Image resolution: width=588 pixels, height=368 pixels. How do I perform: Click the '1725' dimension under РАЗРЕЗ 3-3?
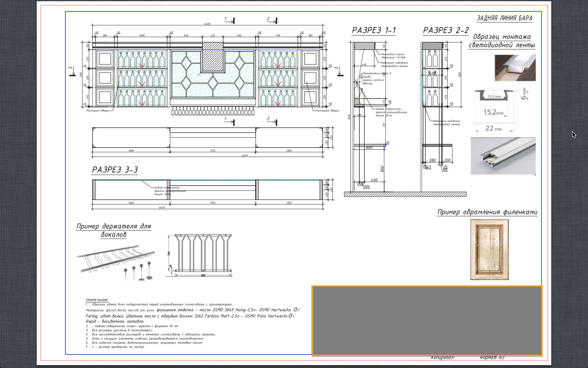point(213,203)
